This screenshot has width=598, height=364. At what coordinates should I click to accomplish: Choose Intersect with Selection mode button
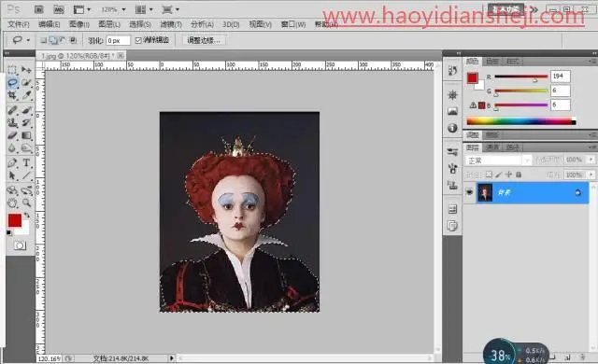click(73, 40)
